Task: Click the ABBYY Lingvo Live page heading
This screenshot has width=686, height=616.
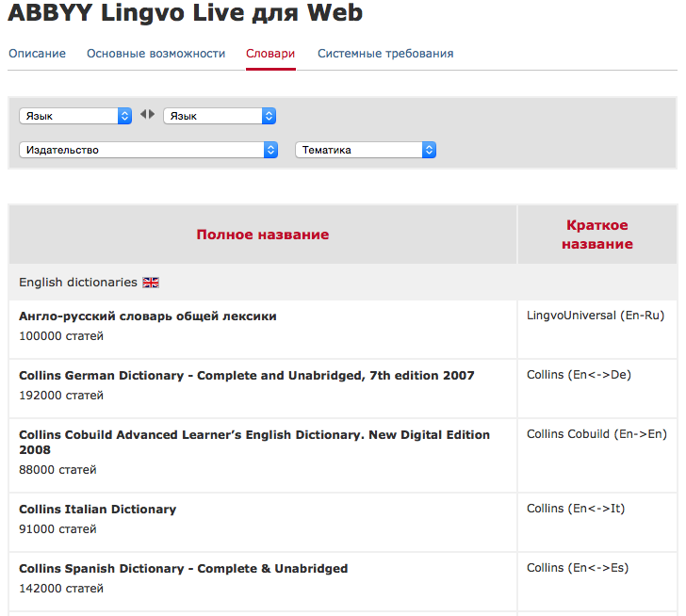Action: pos(186,14)
